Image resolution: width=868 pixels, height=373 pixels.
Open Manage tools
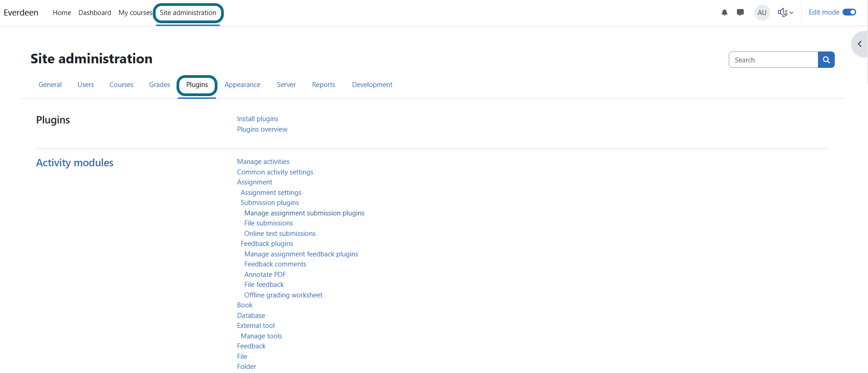tap(261, 336)
